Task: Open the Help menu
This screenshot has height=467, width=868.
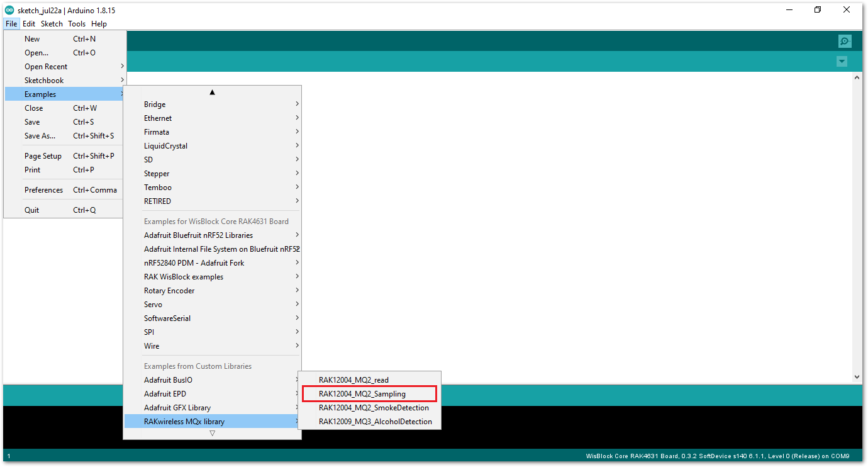Action: tap(99, 24)
